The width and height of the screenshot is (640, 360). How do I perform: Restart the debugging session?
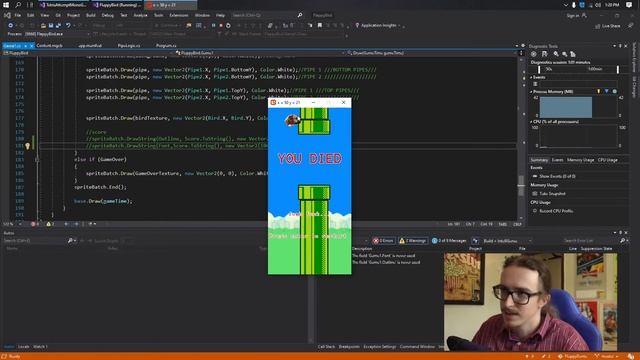pos(228,25)
